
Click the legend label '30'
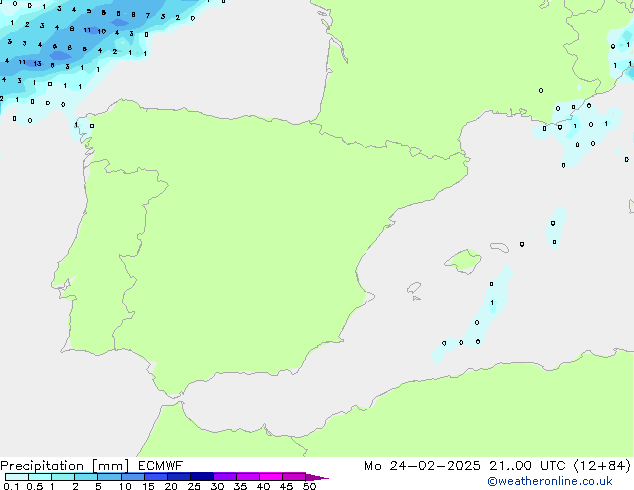(217, 486)
